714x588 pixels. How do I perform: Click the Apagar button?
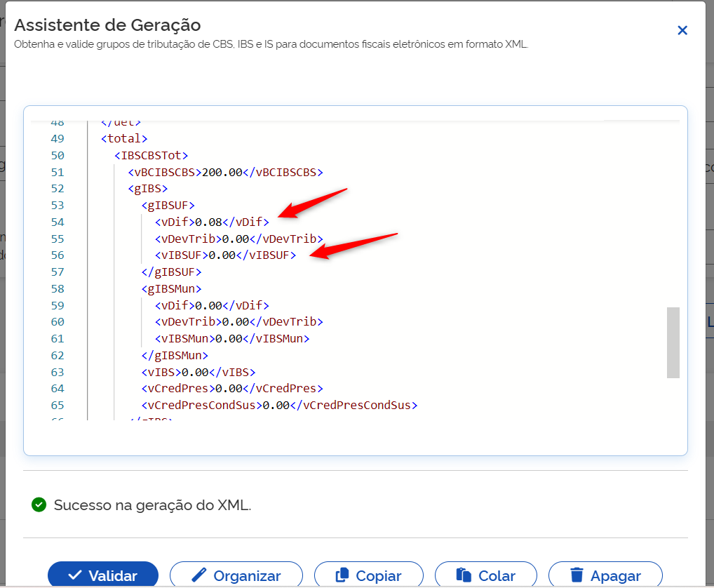point(605,575)
